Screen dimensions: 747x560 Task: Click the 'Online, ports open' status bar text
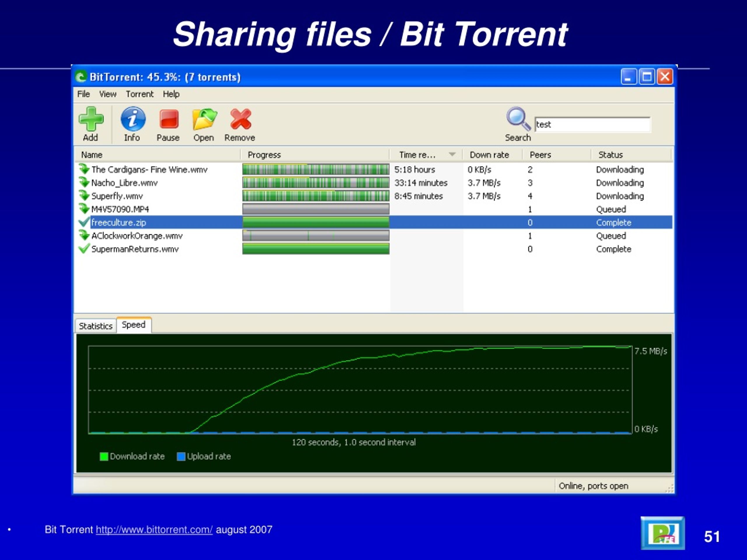click(593, 486)
